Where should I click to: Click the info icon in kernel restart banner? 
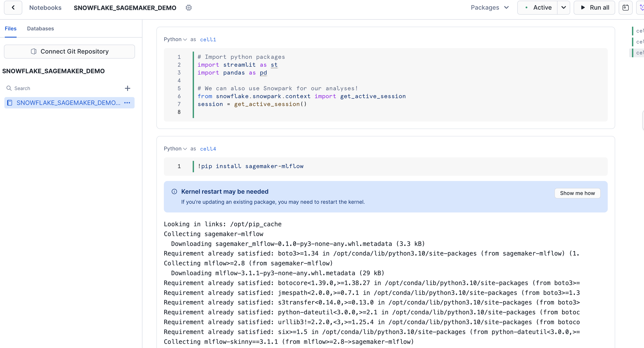(174, 192)
